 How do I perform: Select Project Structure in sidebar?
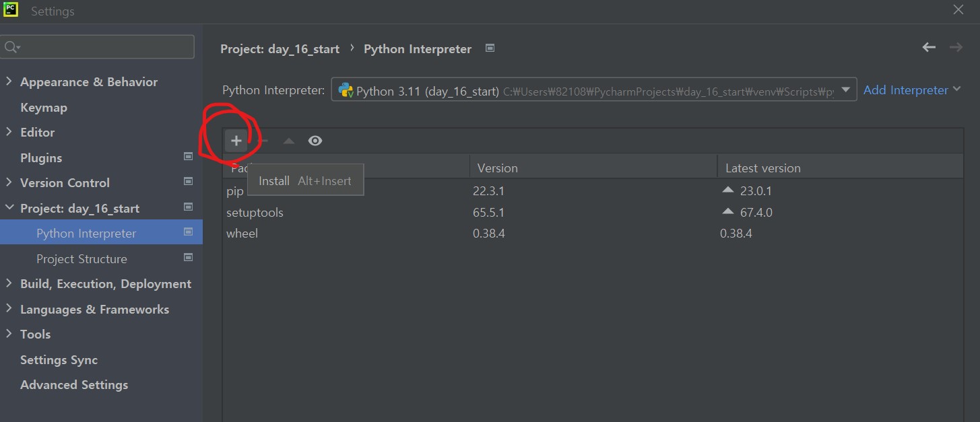coord(81,258)
